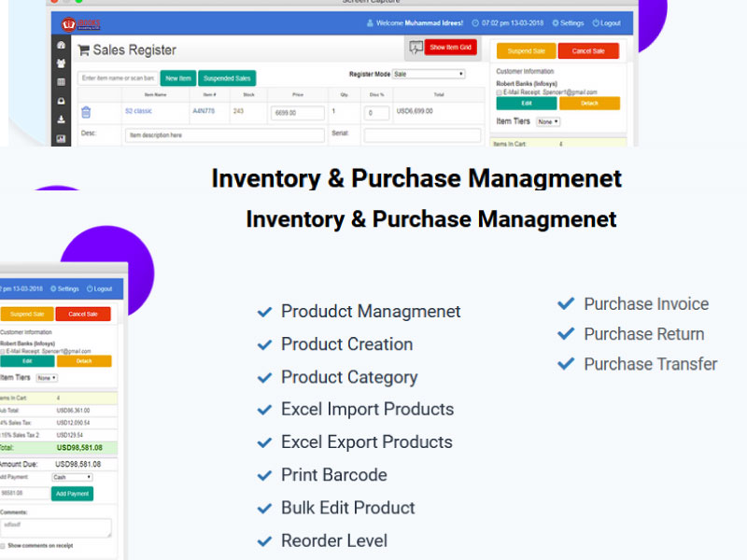This screenshot has height=560, width=747.
Task: Open the Item Tiers dropdown in the top panel
Action: 548,121
